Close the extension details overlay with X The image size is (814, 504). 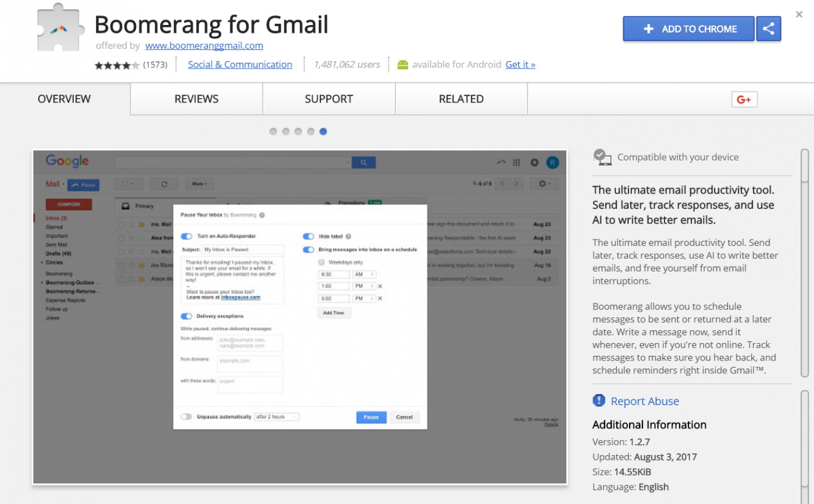pos(799,15)
